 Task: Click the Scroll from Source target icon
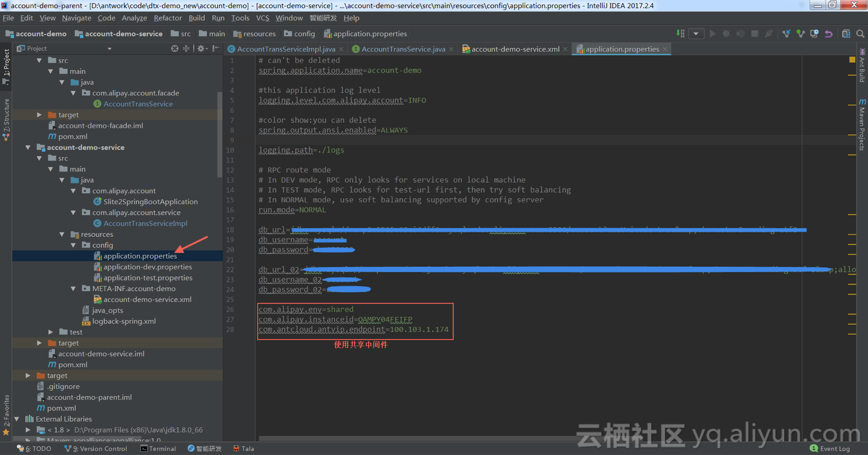175,48
